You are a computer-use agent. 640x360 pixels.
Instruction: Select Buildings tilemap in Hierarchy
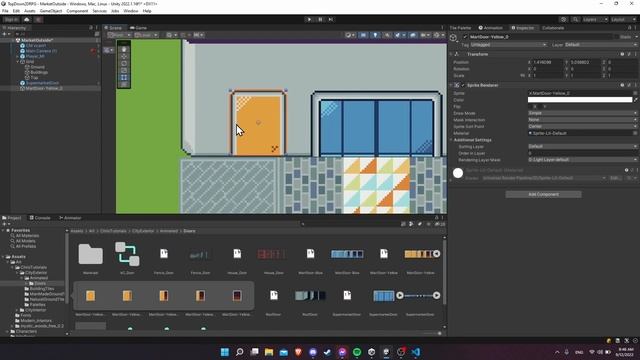39,72
